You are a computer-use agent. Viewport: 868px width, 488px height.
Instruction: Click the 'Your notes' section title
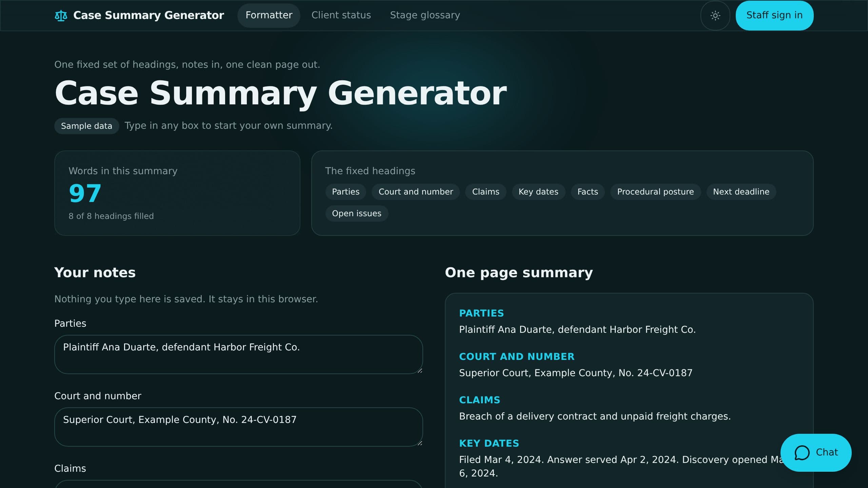point(95,273)
